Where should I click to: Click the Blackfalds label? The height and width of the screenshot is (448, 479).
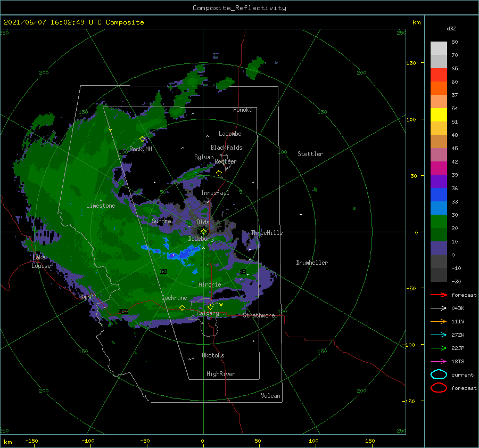coord(226,148)
